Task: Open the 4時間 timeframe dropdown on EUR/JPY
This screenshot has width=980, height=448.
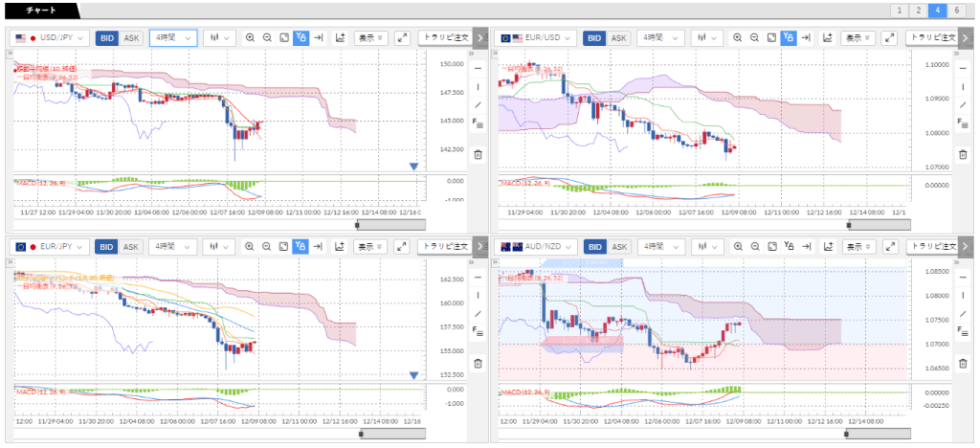Action: (173, 247)
